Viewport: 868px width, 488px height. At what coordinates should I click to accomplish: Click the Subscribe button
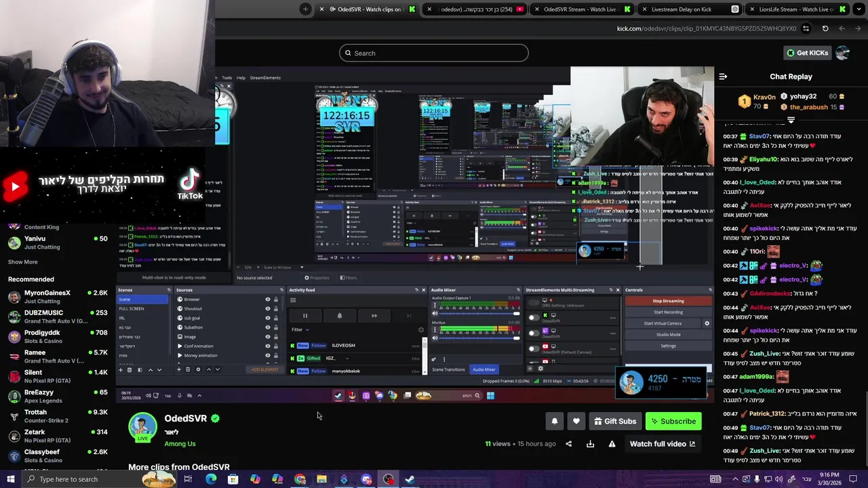click(673, 422)
